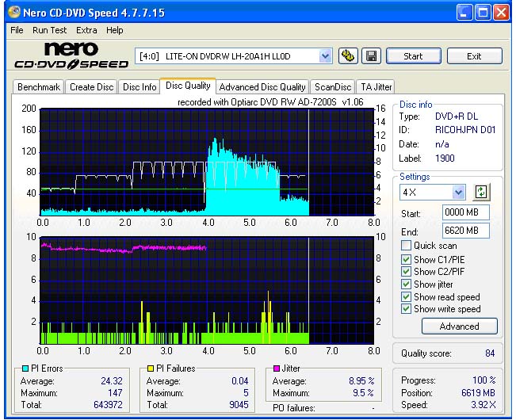This screenshot has width=516, height=420.
Task: Go to the Advanced Disc Quality tab
Action: click(262, 87)
